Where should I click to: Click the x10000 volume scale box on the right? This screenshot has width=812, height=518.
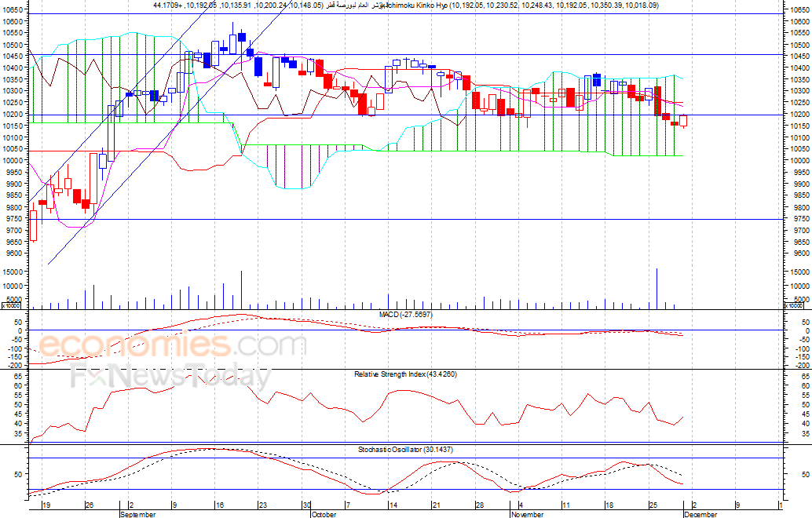[x=794, y=305]
